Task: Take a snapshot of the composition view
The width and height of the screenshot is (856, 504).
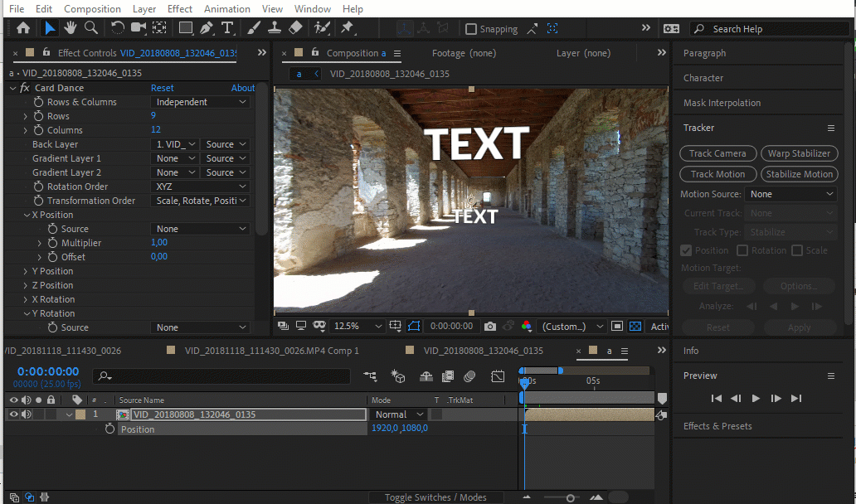Action: coord(490,327)
